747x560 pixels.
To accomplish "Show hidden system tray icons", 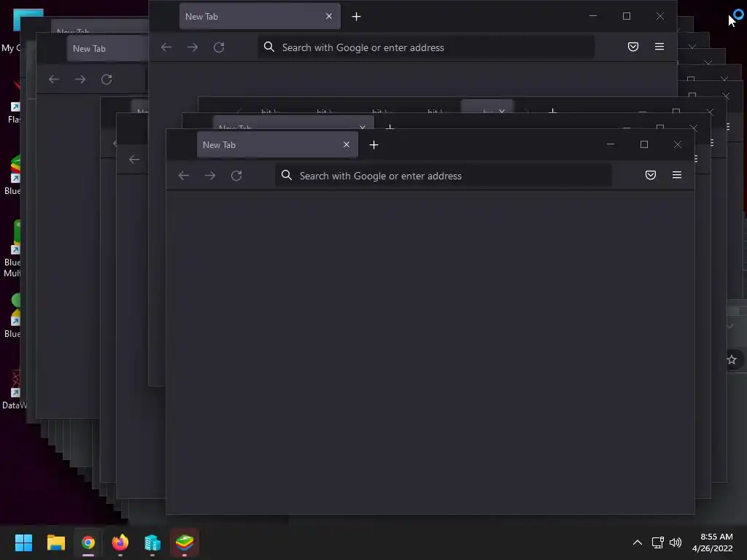I will coord(638,542).
